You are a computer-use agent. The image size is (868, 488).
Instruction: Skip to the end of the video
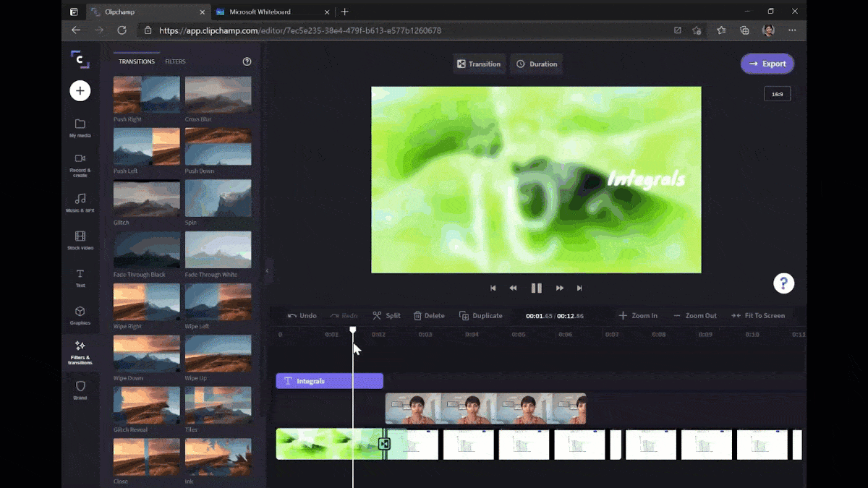[579, 288]
